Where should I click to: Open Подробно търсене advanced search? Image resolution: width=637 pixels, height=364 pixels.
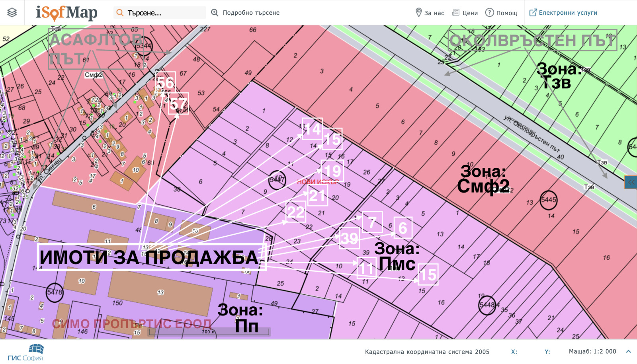click(x=251, y=13)
